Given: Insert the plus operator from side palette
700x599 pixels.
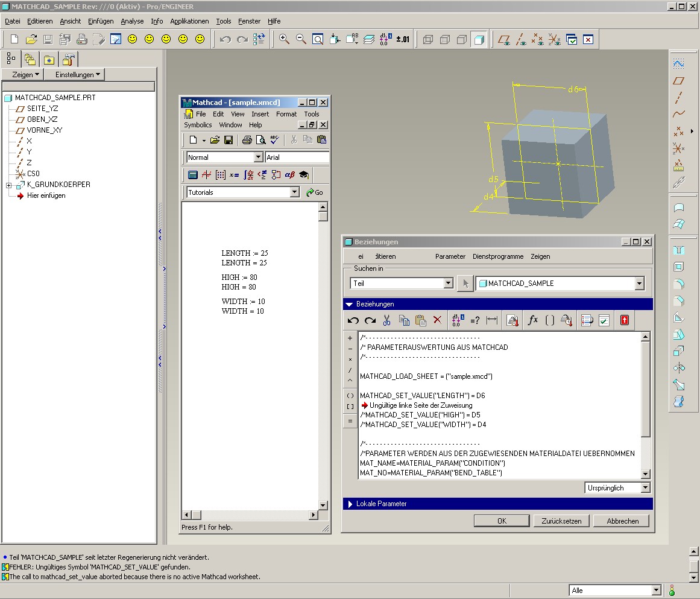Looking at the screenshot, I should tap(350, 338).
